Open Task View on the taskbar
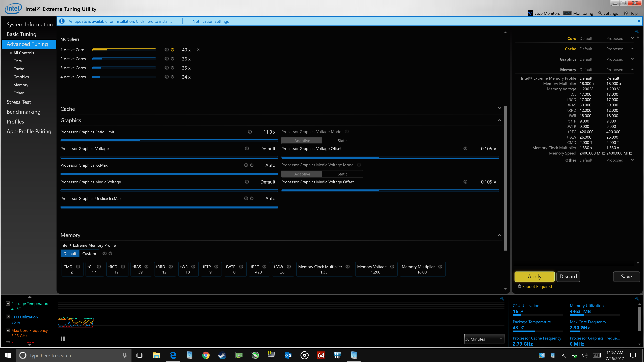The image size is (644, 362). pyautogui.click(x=140, y=355)
